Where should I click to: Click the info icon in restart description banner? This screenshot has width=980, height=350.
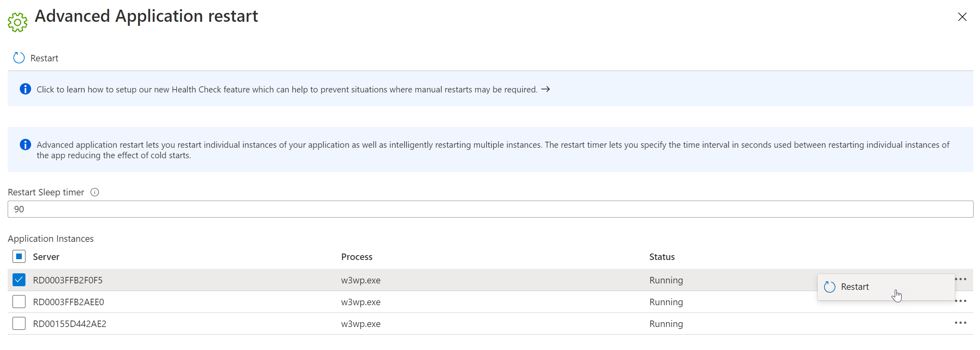(25, 145)
